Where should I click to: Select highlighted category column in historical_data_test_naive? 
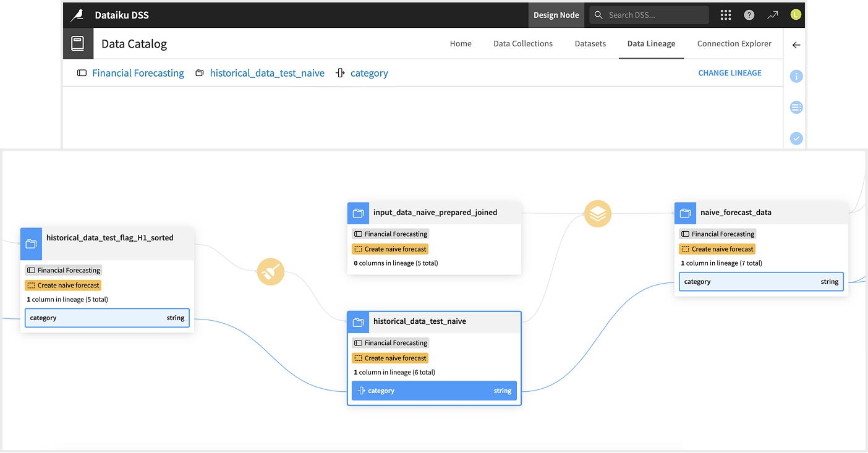coord(435,391)
